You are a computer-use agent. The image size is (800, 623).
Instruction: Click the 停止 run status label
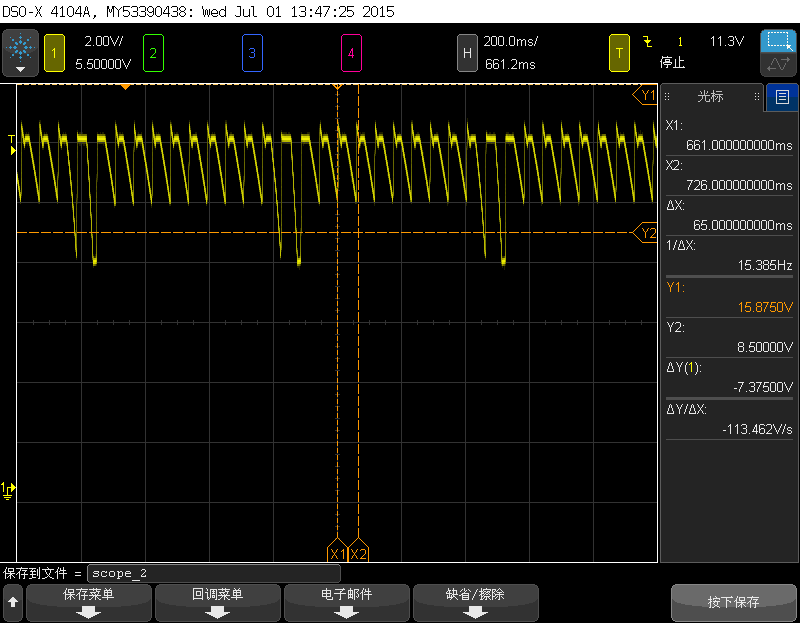click(x=672, y=63)
